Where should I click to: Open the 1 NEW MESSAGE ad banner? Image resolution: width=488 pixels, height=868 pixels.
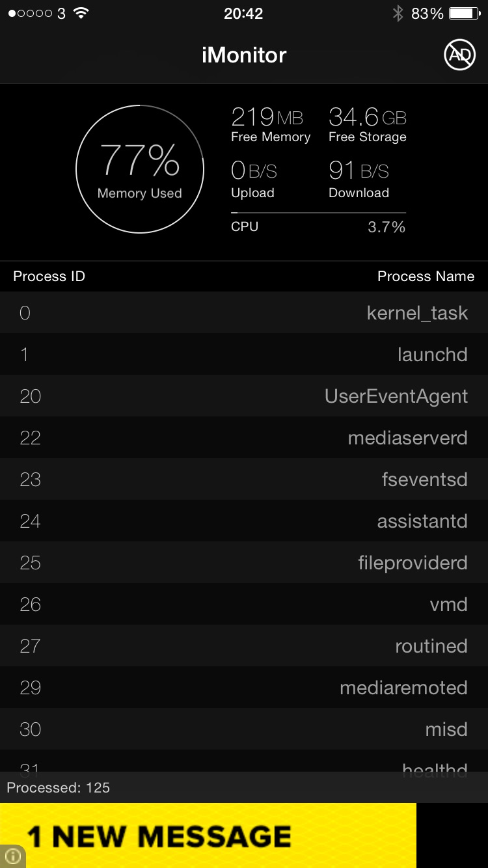coord(208,835)
